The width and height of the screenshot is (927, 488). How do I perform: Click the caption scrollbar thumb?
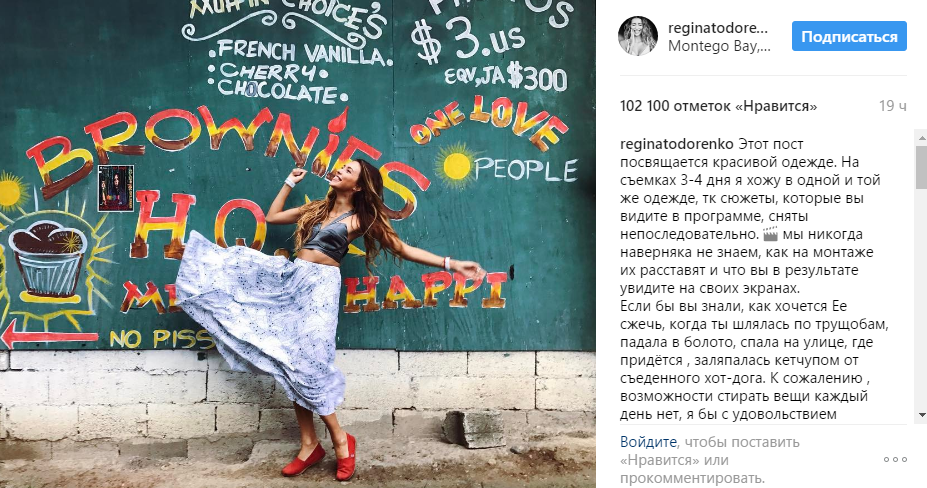(x=921, y=167)
